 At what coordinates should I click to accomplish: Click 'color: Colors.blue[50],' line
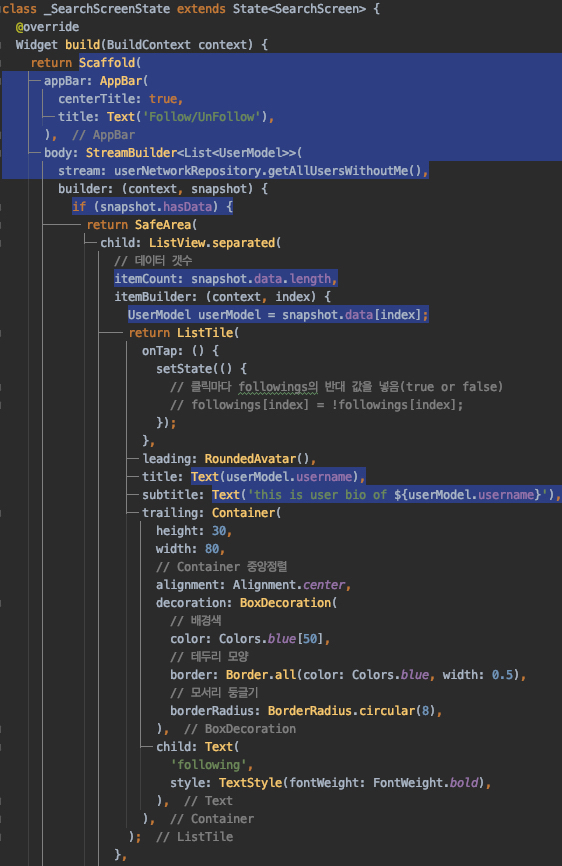pyautogui.click(x=251, y=638)
